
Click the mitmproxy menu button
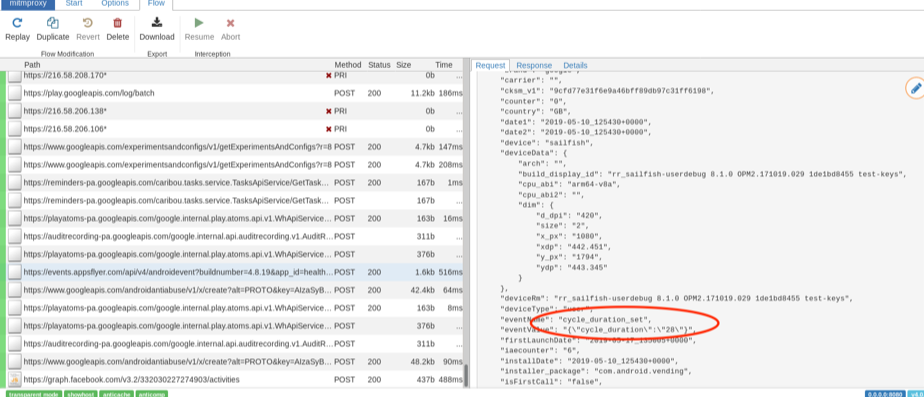click(x=27, y=4)
